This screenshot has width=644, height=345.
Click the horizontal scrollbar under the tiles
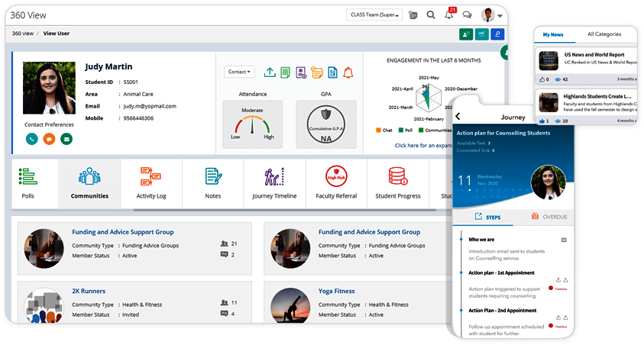tap(284, 211)
